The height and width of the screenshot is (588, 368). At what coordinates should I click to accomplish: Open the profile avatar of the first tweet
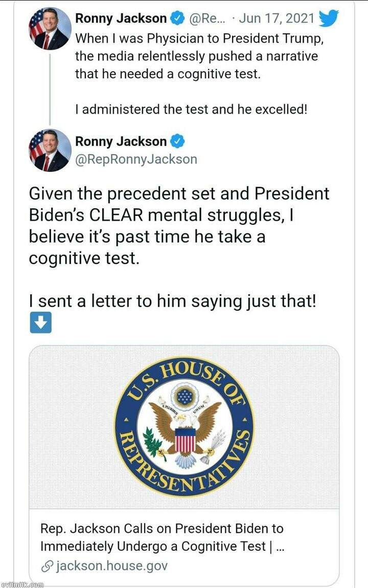pos(50,29)
